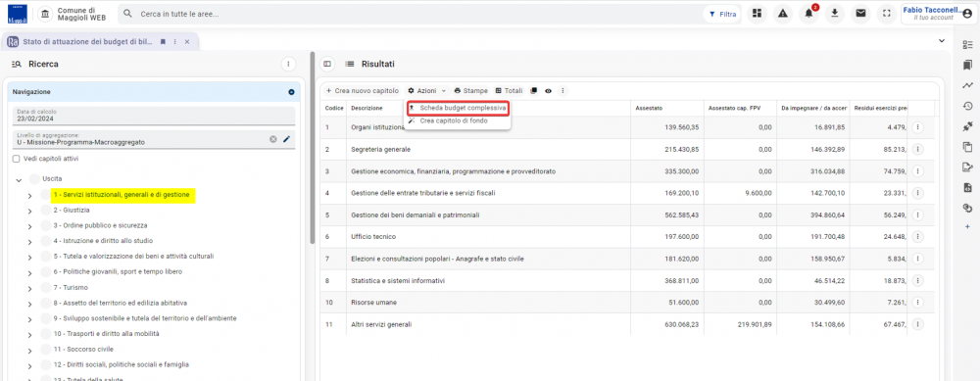The image size is (980, 381).
Task: Open the downloads arrow icon
Action: coord(834,14)
